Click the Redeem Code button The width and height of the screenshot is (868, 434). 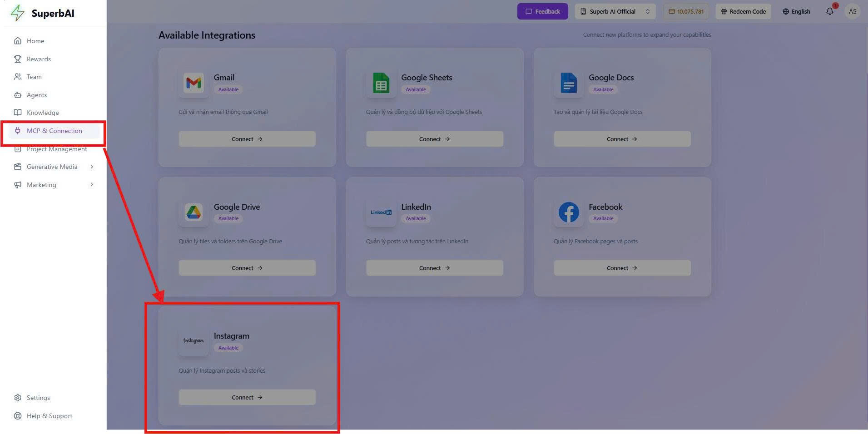tap(743, 11)
